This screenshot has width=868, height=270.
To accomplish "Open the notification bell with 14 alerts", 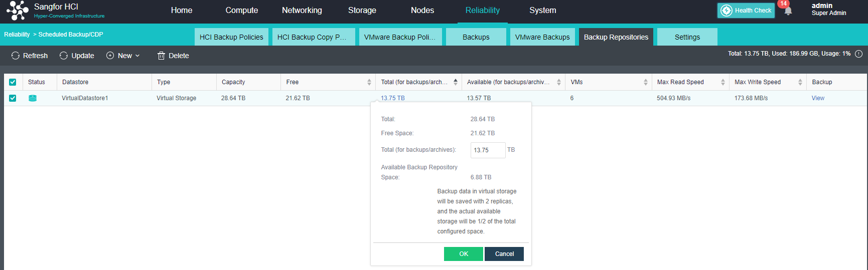I will coord(788,11).
